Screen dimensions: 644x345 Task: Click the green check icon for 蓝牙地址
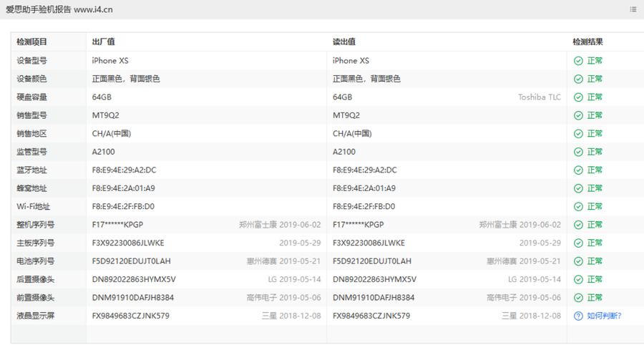[x=578, y=170]
